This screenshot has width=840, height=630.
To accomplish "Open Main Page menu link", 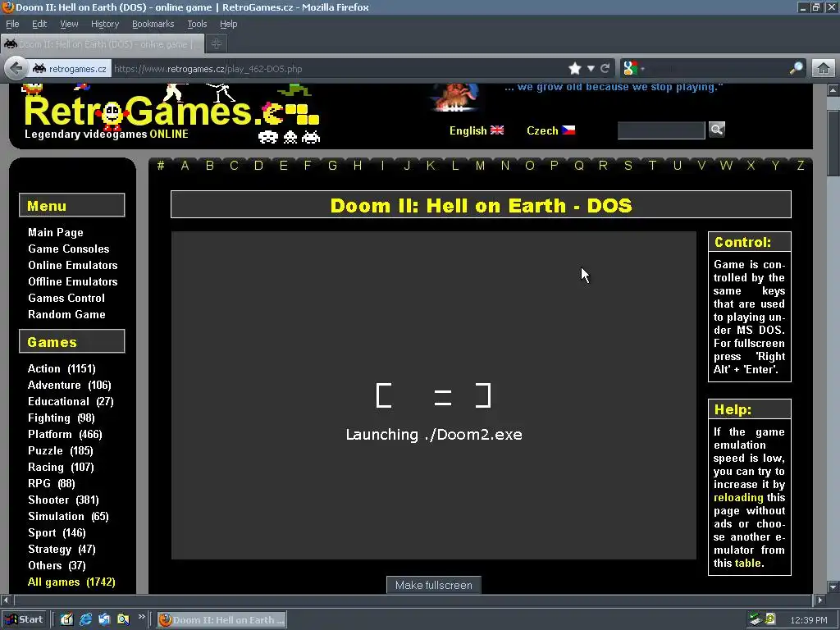I will click(x=56, y=232).
